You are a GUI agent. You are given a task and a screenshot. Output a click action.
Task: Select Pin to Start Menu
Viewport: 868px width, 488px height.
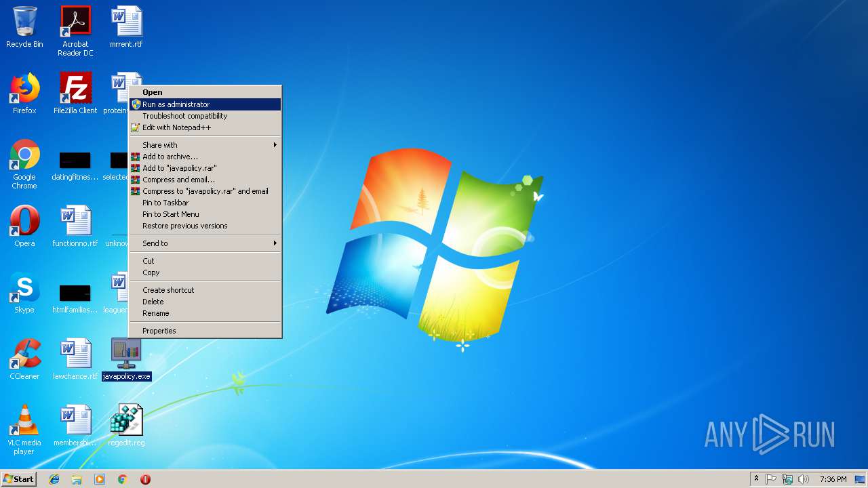pos(205,214)
